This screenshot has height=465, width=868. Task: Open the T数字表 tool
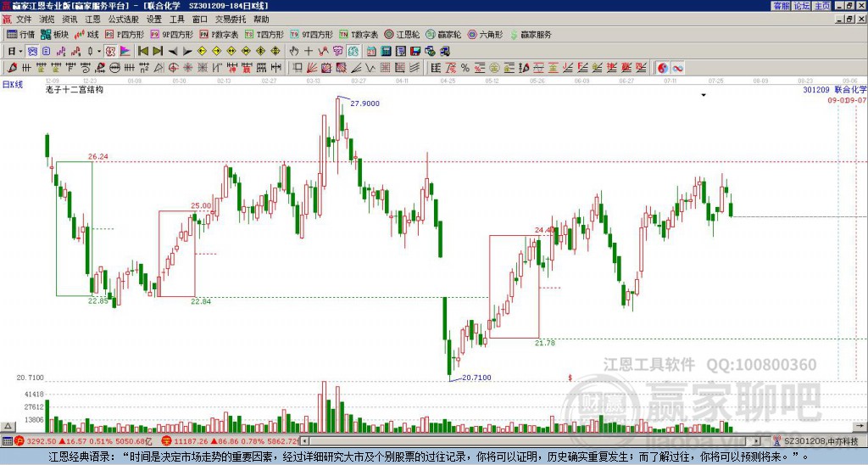point(359,34)
